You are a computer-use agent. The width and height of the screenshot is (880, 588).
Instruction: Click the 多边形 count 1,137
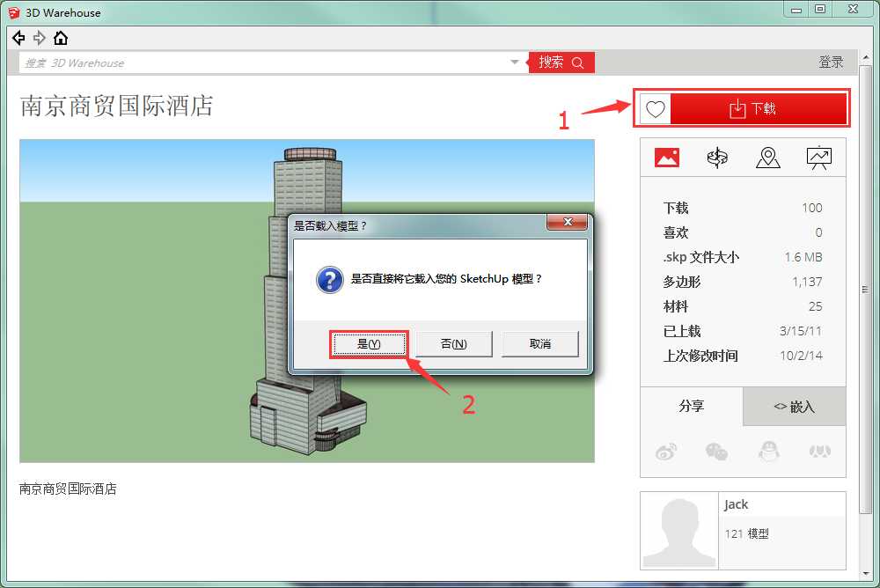807,282
